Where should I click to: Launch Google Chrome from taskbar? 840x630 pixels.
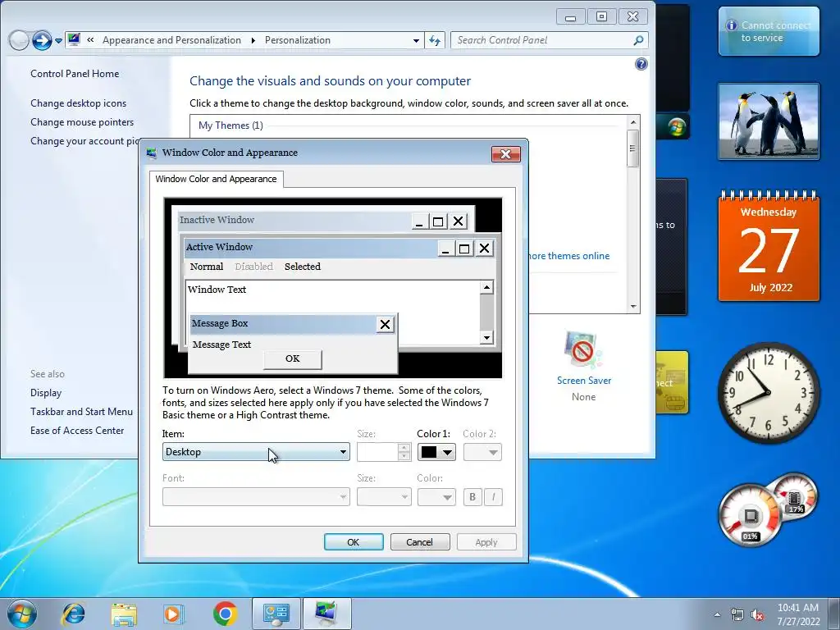click(225, 614)
